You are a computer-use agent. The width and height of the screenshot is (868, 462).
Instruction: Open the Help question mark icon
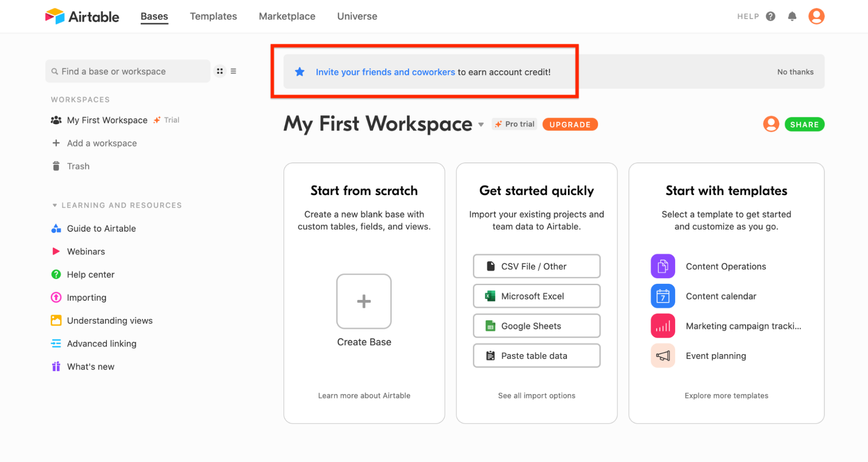click(770, 17)
